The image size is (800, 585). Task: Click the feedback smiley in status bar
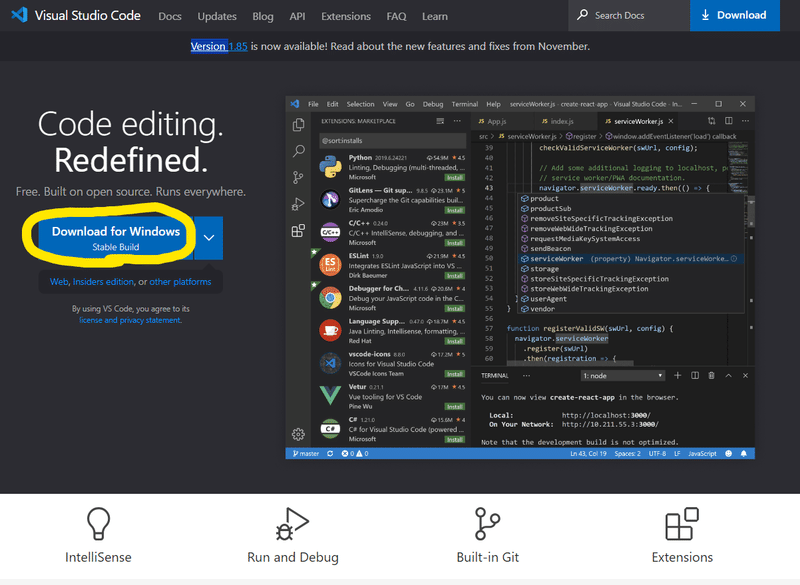[x=729, y=453]
